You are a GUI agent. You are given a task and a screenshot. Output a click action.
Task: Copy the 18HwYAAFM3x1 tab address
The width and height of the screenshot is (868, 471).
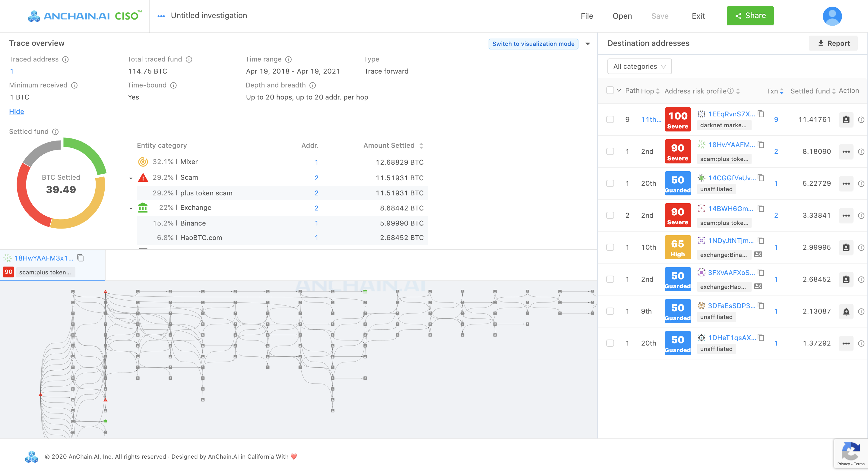[x=81, y=258]
